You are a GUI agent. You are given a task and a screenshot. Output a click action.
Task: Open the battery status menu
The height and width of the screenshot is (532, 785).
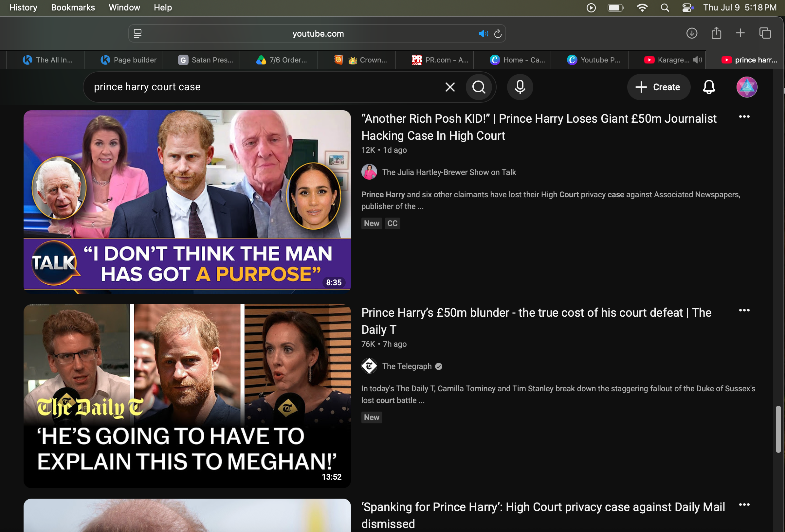[x=616, y=8]
